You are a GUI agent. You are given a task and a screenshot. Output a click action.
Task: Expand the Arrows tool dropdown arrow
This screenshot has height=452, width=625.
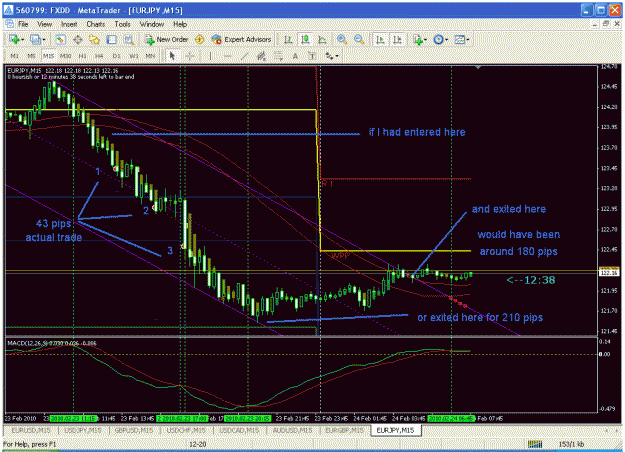pos(337,56)
